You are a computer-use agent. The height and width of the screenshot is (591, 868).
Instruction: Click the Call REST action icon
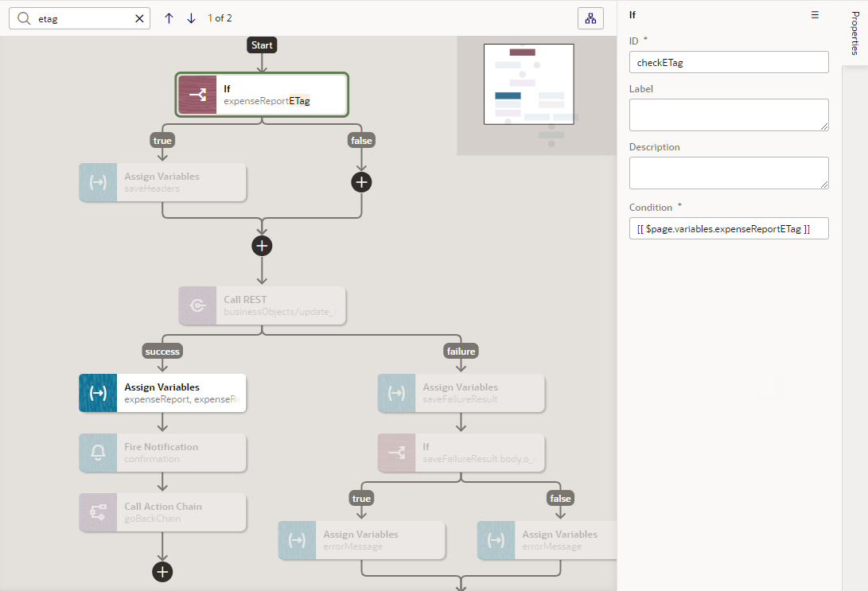197,305
